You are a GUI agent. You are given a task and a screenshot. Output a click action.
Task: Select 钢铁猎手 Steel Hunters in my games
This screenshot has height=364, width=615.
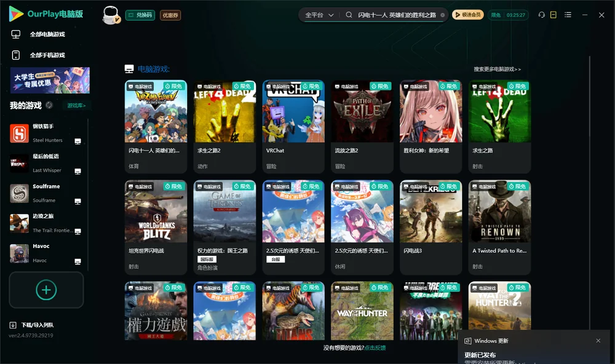tap(46, 133)
